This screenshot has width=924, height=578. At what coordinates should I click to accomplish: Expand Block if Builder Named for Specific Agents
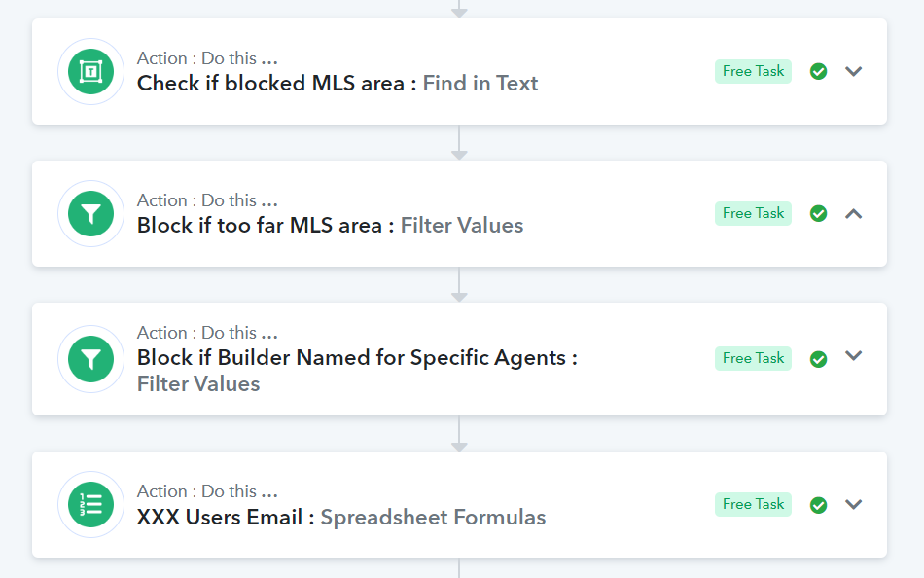(x=854, y=355)
